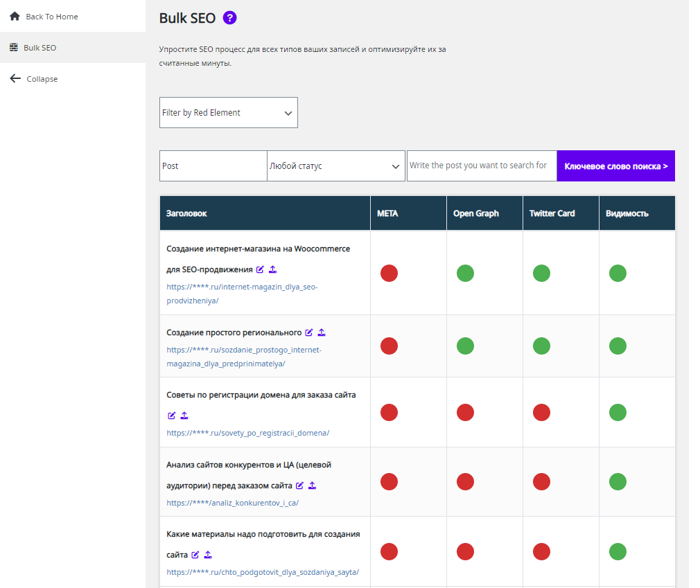Click upload icon for 'Создание простого регионального'
Viewport: 700px width, 588px height.
click(x=322, y=332)
